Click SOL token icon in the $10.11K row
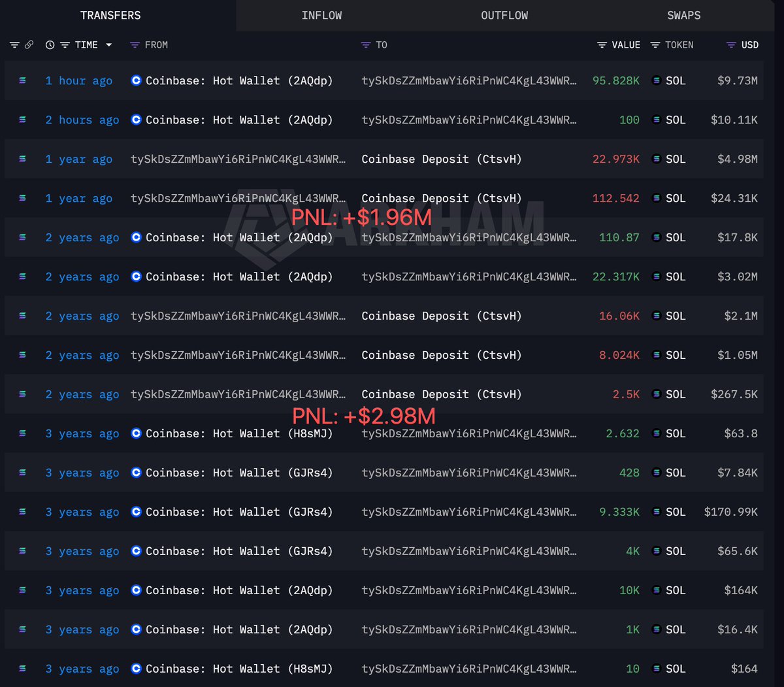 click(657, 120)
